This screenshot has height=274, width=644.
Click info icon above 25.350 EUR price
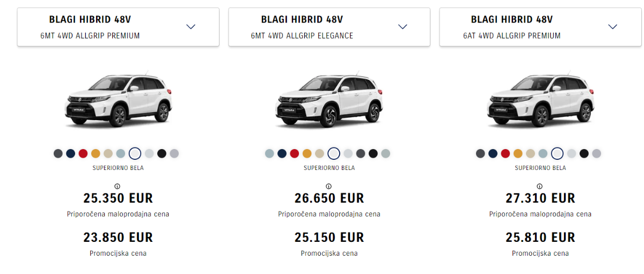pos(118,187)
